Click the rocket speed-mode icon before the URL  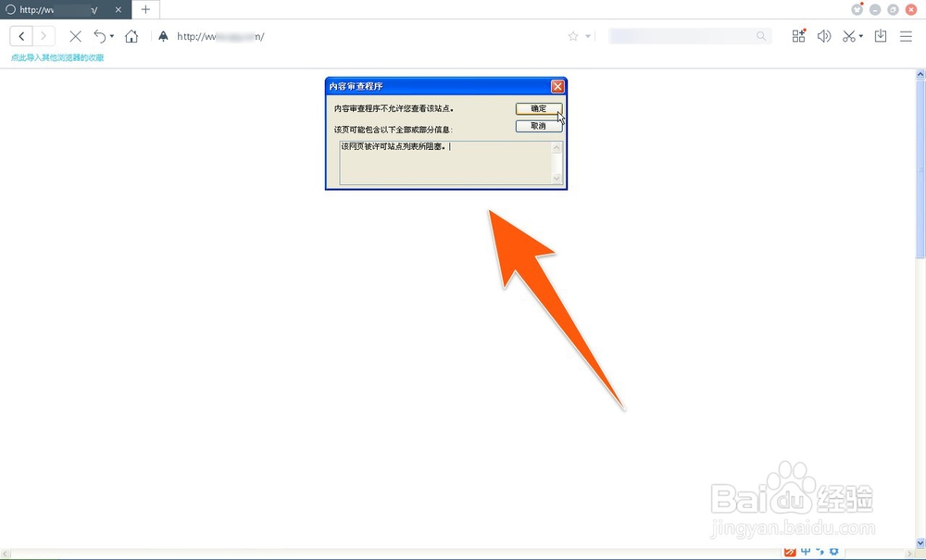point(164,37)
